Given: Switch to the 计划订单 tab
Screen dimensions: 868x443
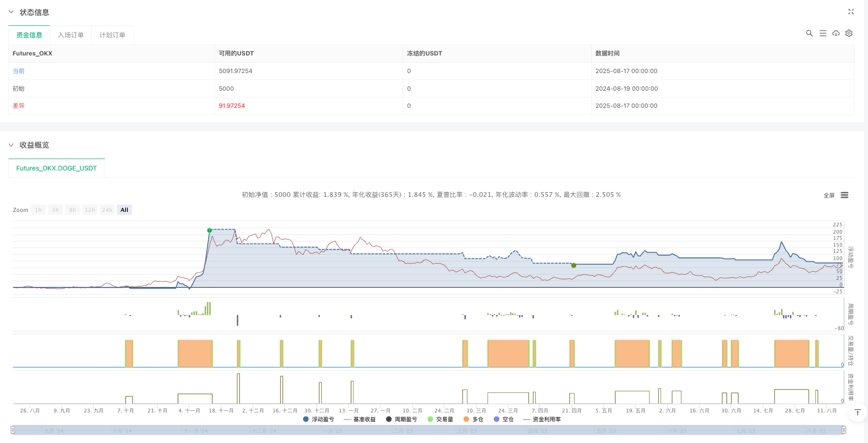Looking at the screenshot, I should click(x=112, y=35).
